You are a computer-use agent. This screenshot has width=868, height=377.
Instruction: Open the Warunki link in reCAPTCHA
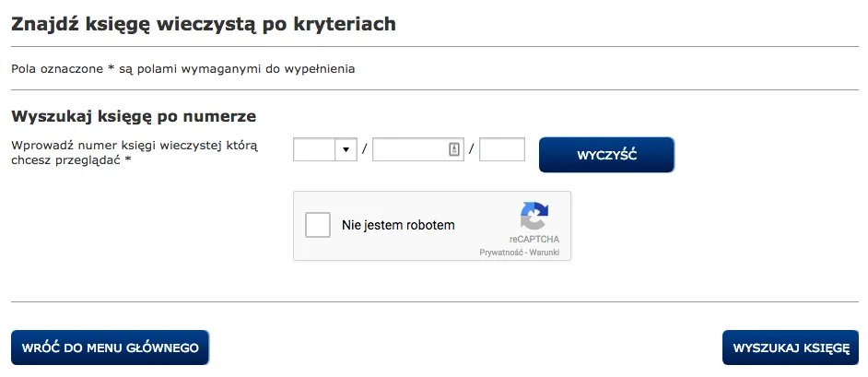coord(545,253)
